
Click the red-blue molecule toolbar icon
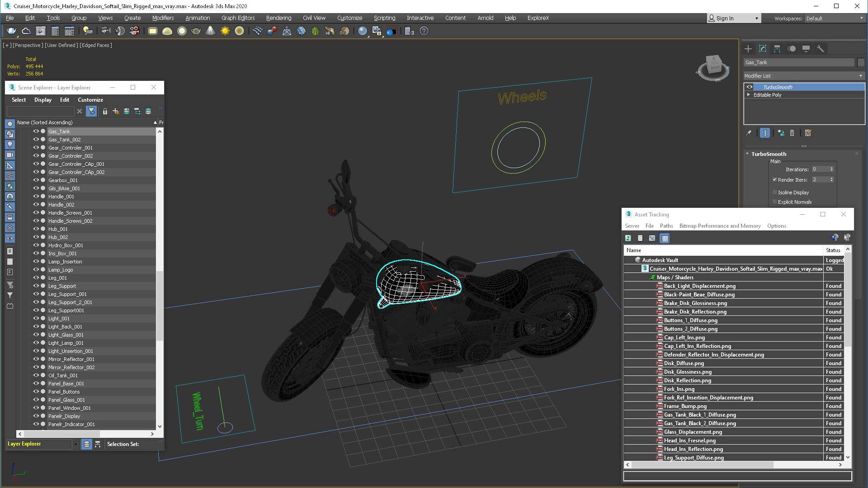click(272, 31)
